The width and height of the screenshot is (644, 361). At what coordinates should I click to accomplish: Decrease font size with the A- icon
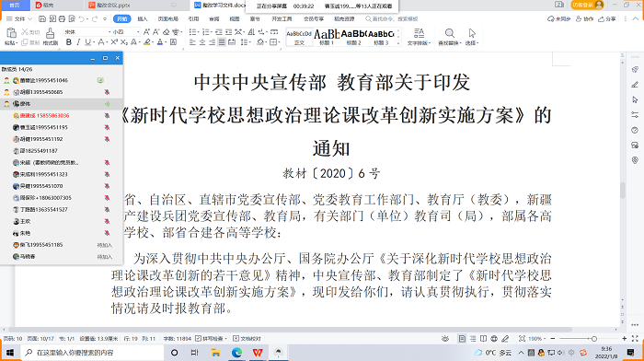(x=156, y=31)
